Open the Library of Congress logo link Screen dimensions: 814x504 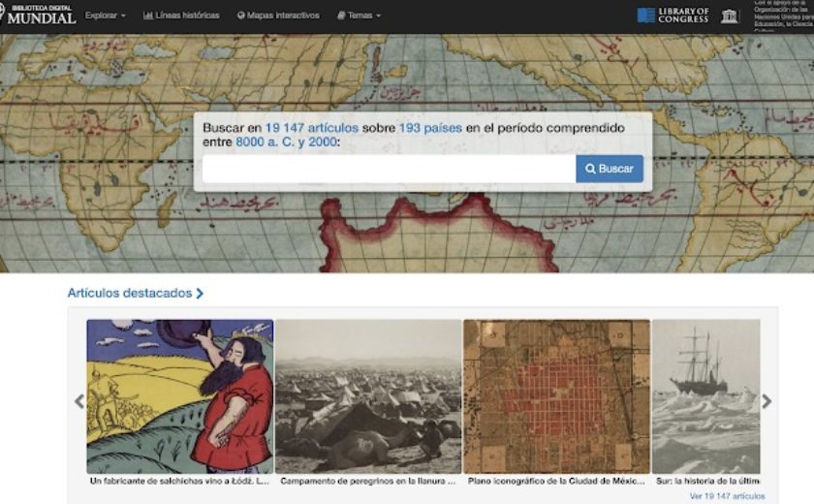(673, 16)
